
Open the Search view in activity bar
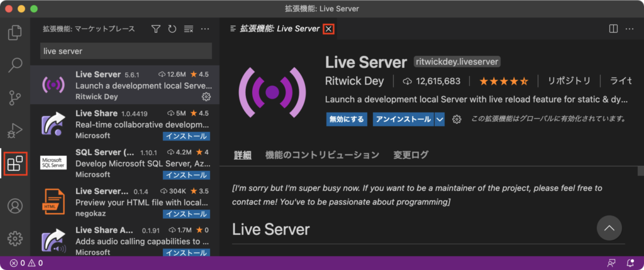[x=15, y=65]
